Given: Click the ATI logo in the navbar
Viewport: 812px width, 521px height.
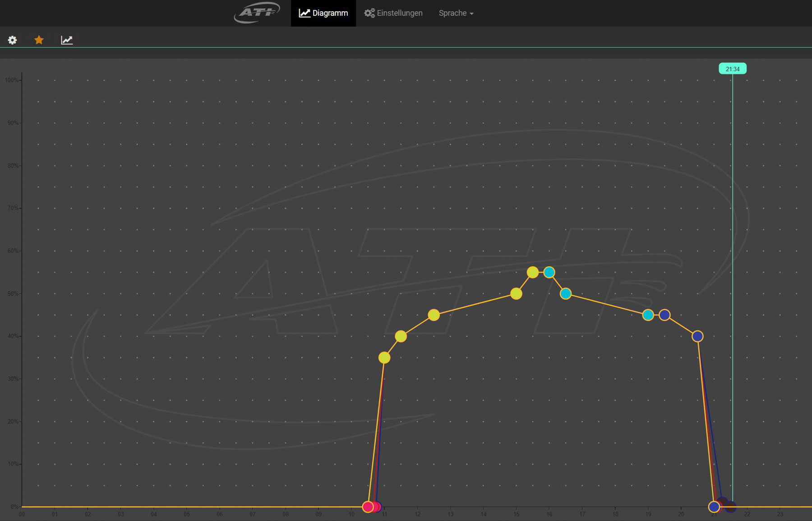Looking at the screenshot, I should pyautogui.click(x=256, y=13).
